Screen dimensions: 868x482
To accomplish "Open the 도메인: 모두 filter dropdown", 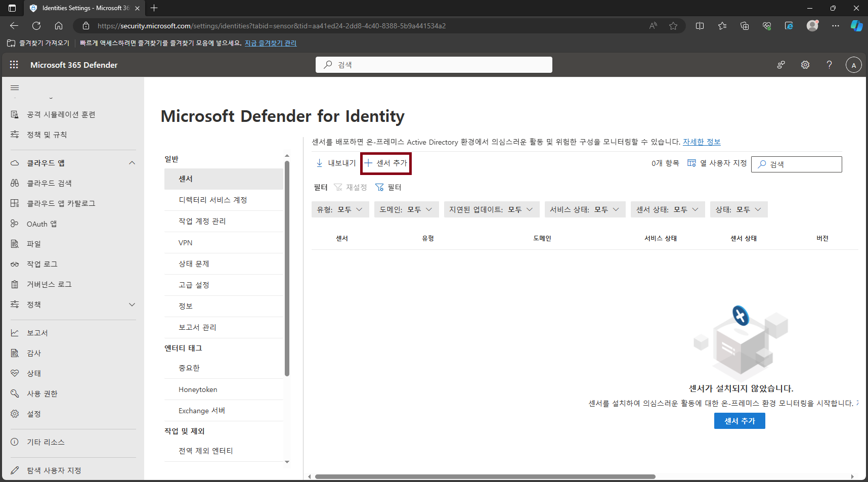I will coord(406,209).
